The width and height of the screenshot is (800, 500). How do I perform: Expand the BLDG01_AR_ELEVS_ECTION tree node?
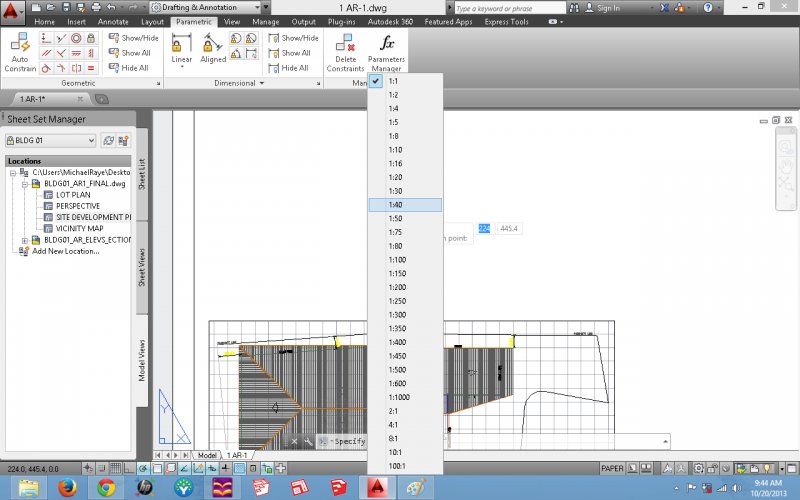24,240
